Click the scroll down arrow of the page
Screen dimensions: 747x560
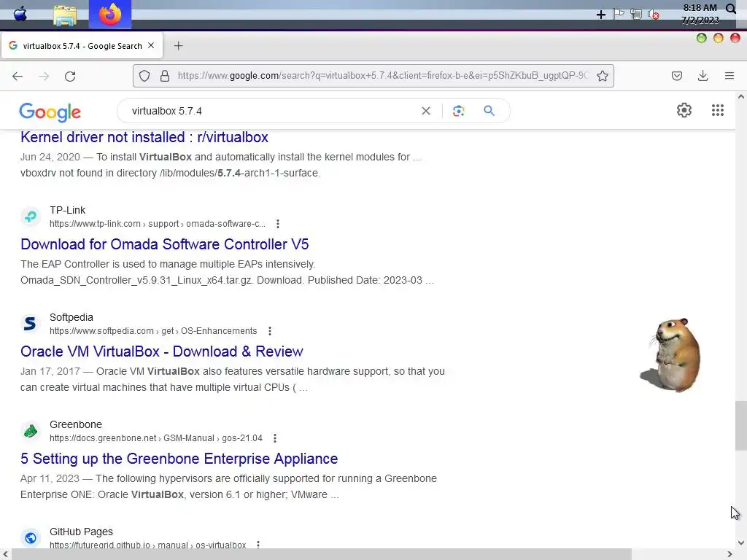(741, 542)
